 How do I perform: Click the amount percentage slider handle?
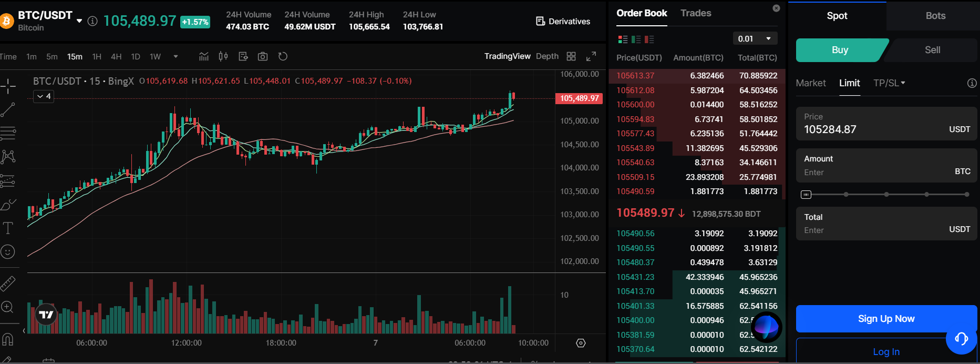pyautogui.click(x=806, y=195)
